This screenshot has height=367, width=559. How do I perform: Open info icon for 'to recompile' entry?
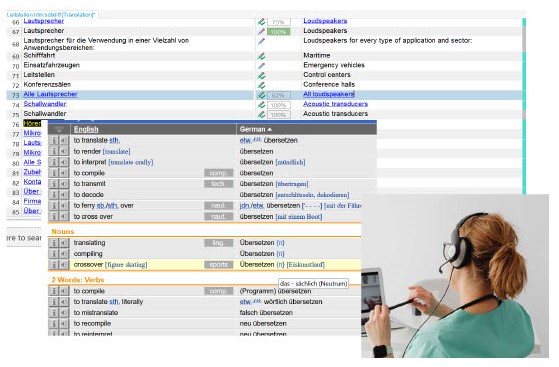click(x=54, y=323)
